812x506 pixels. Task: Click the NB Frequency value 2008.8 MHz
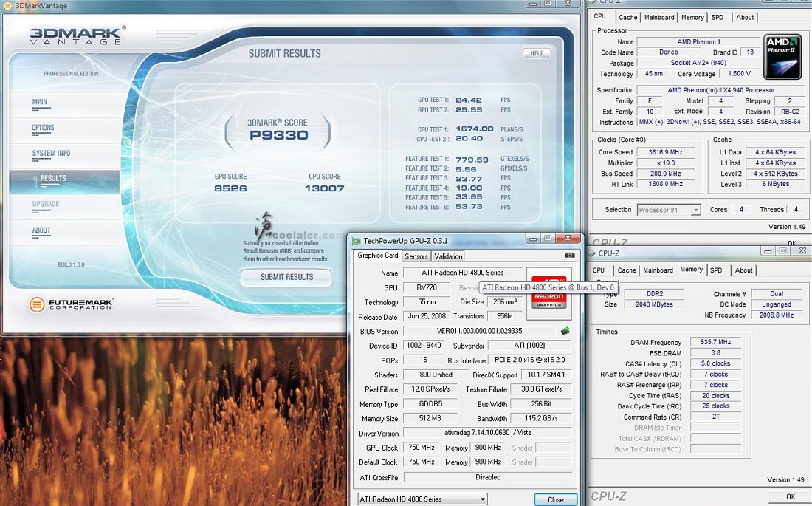click(777, 315)
